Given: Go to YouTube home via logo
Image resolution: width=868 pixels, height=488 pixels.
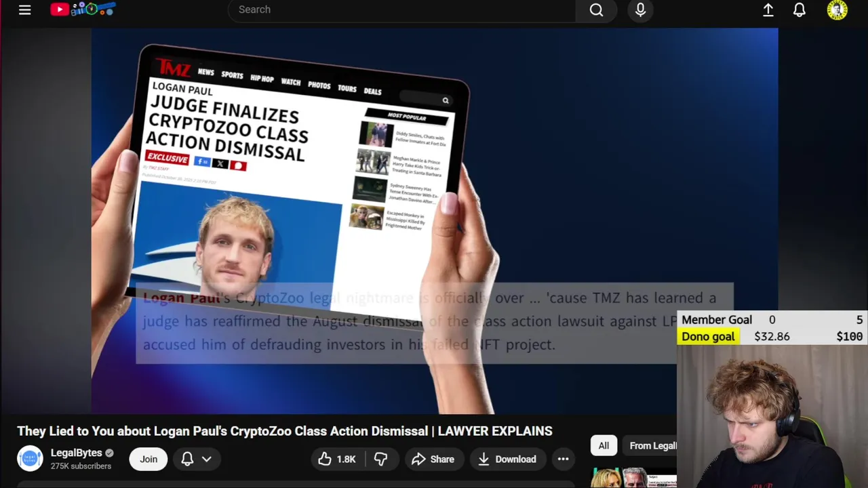Looking at the screenshot, I should pyautogui.click(x=83, y=9).
